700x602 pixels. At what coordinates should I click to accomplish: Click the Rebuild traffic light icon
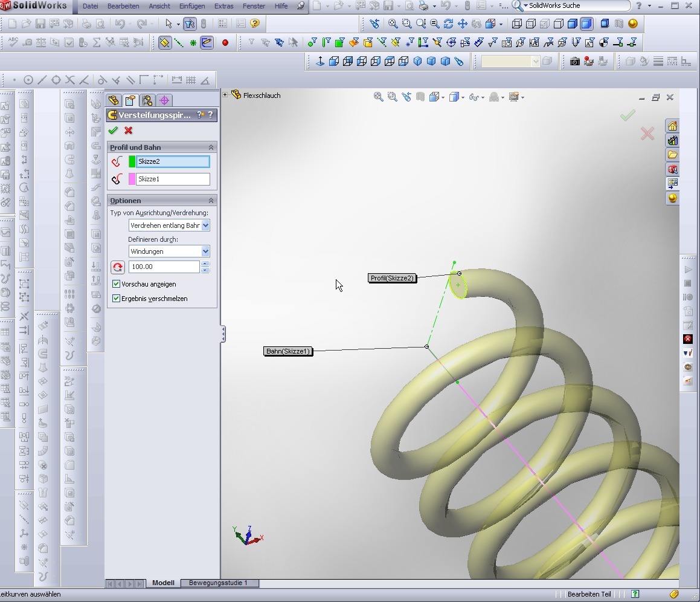(204, 24)
